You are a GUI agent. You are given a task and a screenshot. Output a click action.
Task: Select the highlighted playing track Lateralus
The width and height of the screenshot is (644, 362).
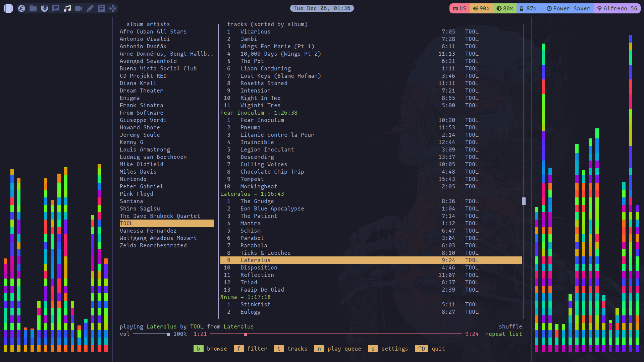click(x=371, y=260)
